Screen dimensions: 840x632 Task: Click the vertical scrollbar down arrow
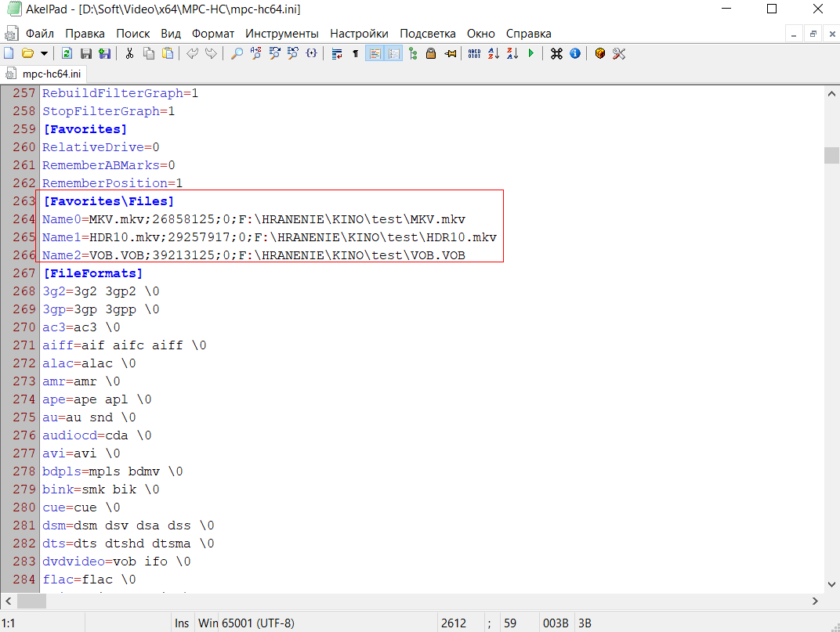click(831, 584)
